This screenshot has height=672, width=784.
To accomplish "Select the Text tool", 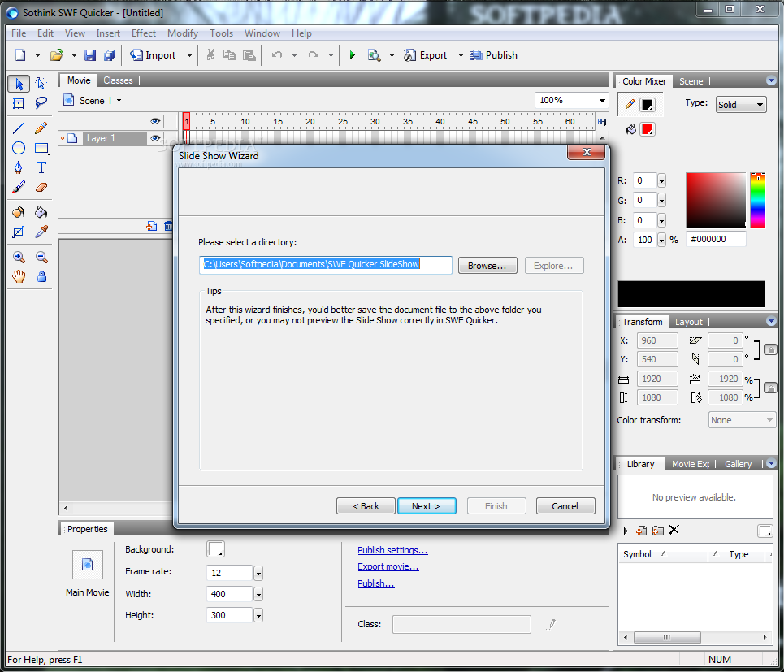I will (x=41, y=167).
